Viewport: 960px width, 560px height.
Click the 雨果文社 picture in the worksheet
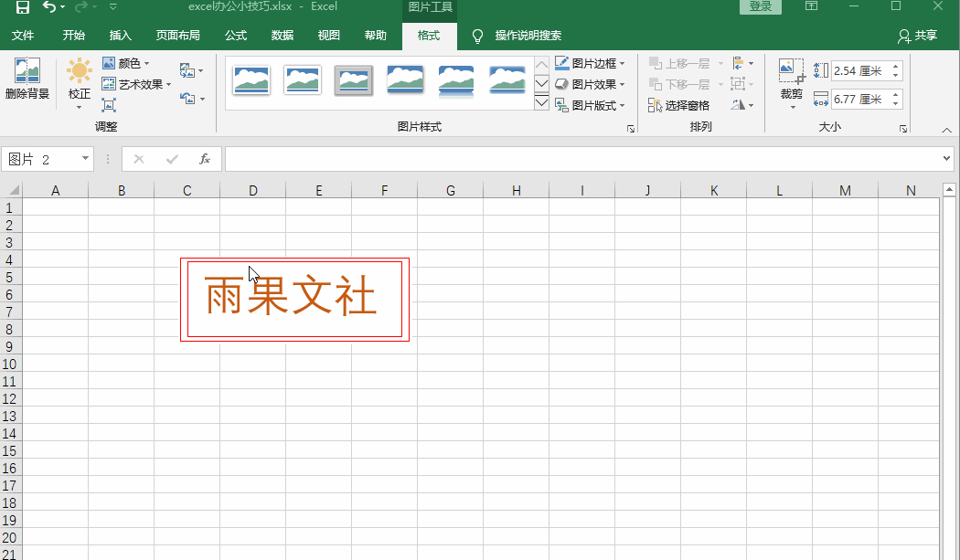(x=293, y=299)
